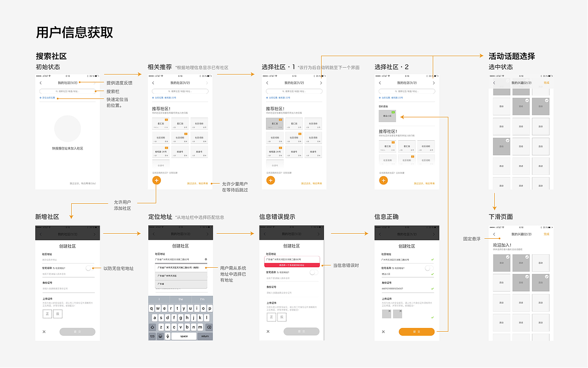Tap backspace key on the 定位地址 keyboard

tap(209, 327)
